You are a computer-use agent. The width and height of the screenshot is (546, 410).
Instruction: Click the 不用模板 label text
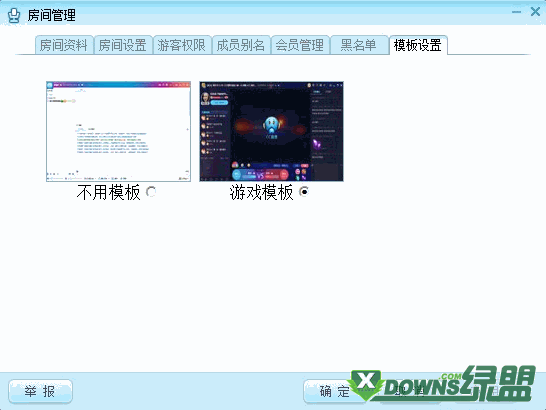[109, 192]
